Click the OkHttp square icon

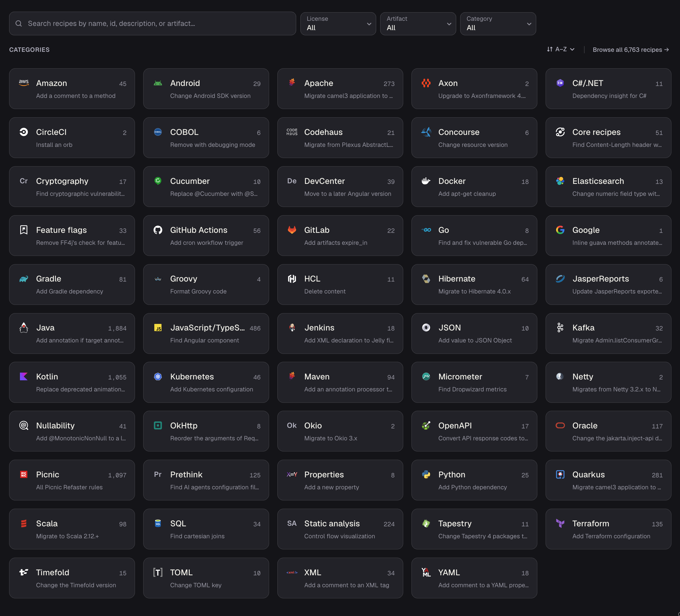(x=158, y=426)
